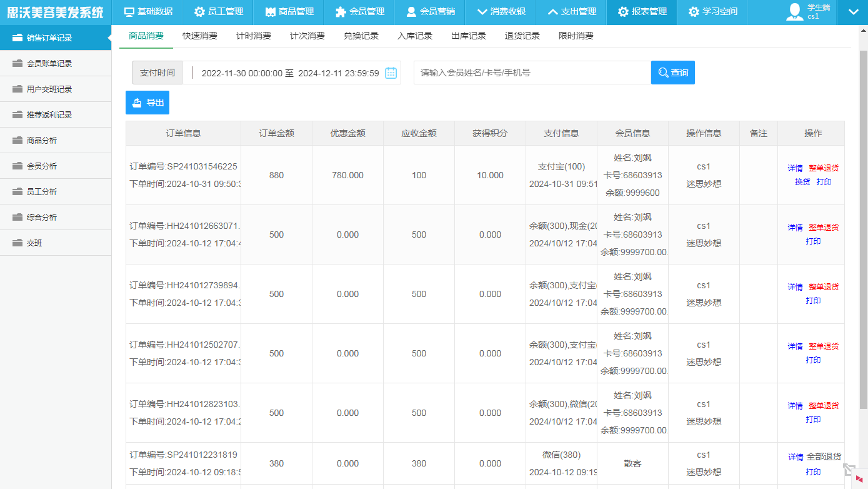This screenshot has height=489, width=868.
Task: Click the 查询 search button
Action: coord(672,73)
